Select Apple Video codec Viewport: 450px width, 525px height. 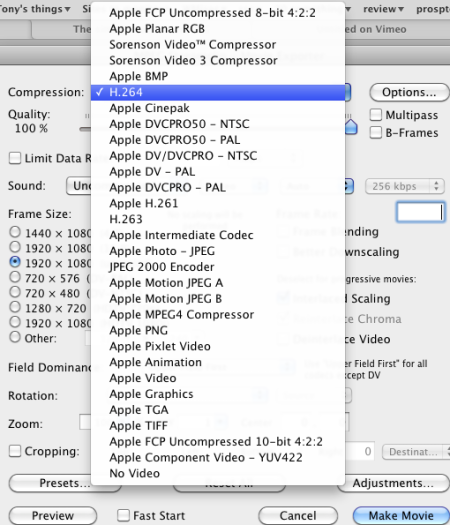(x=218, y=378)
